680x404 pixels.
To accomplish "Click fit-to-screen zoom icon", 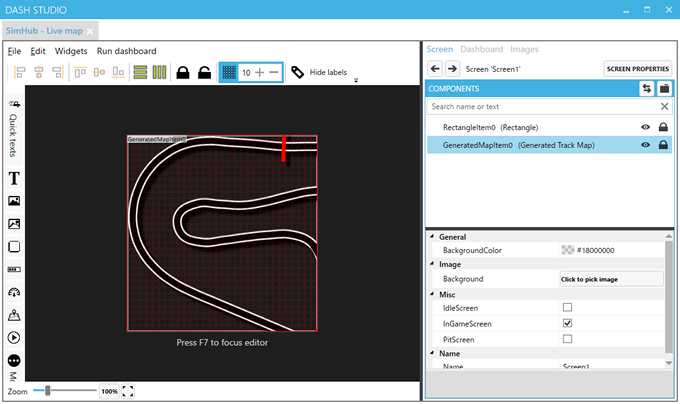I will click(x=128, y=391).
